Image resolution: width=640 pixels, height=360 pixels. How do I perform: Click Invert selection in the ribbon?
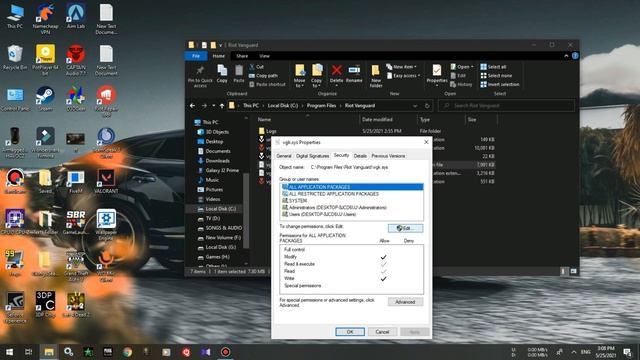(x=500, y=84)
